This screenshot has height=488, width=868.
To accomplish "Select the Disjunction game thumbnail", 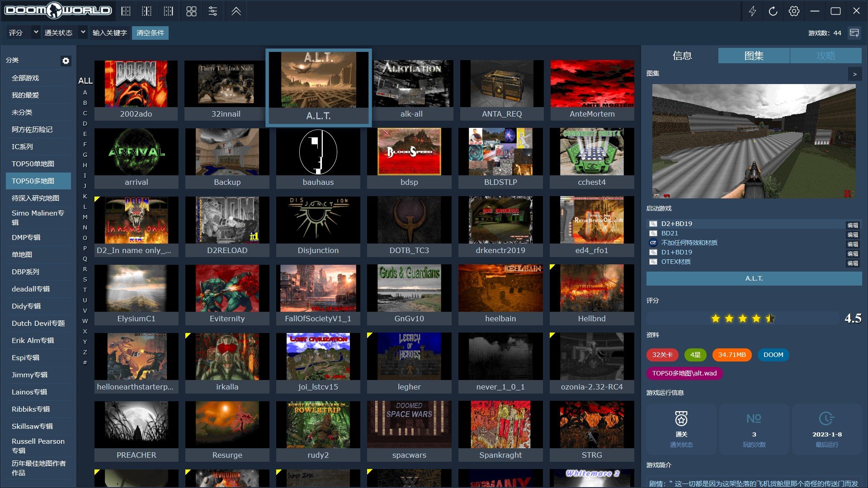I will 318,226.
